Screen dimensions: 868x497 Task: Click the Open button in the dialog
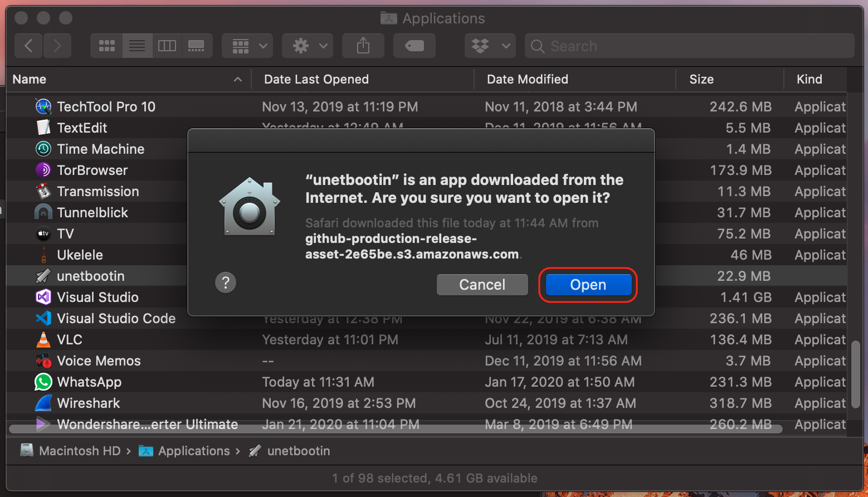tap(588, 285)
